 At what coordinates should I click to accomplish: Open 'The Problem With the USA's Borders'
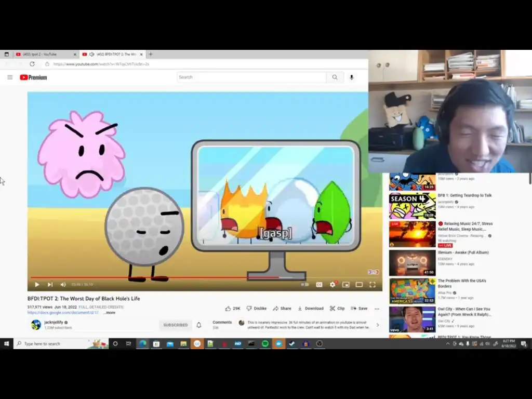click(x=462, y=284)
